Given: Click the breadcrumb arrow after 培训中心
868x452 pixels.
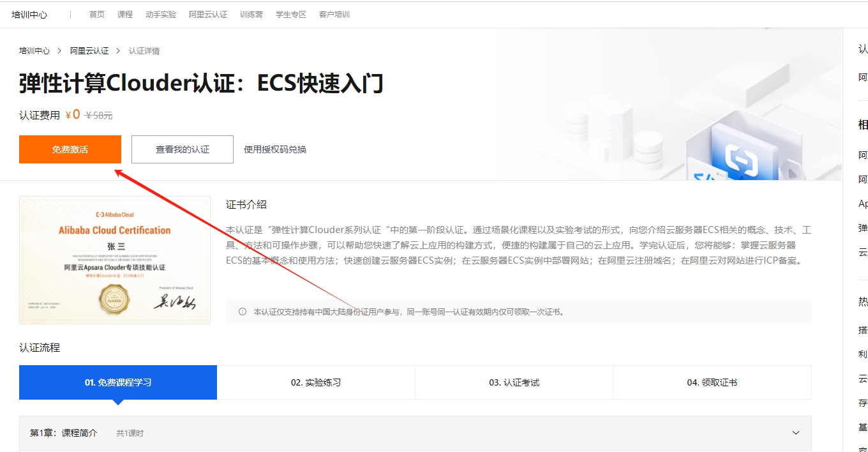Looking at the screenshot, I should (x=58, y=50).
